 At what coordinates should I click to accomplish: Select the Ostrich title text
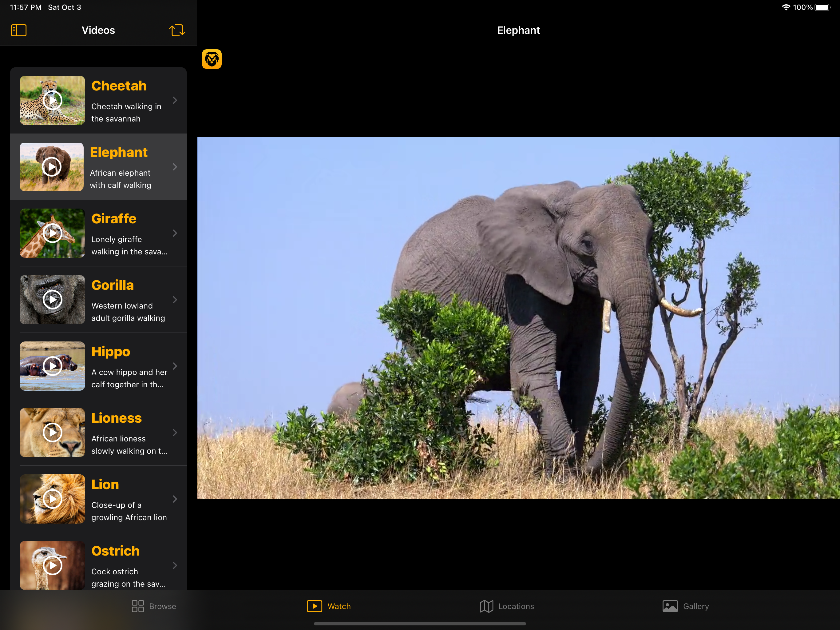tap(115, 551)
